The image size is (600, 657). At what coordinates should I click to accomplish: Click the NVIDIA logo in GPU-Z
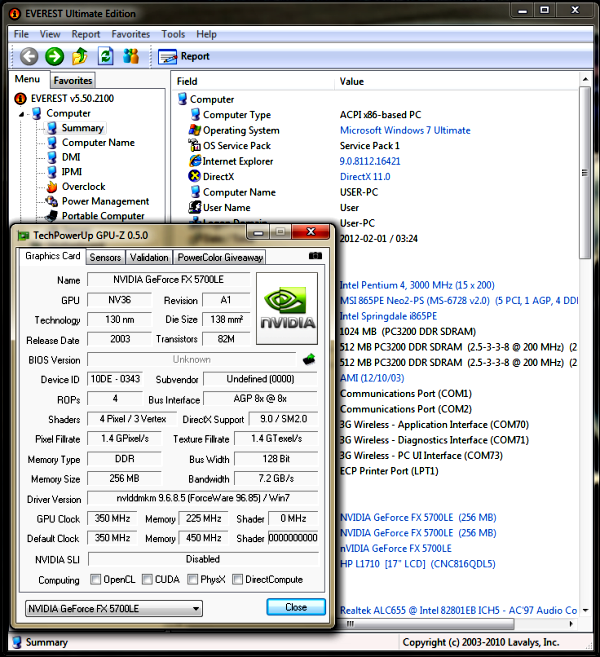pos(287,308)
